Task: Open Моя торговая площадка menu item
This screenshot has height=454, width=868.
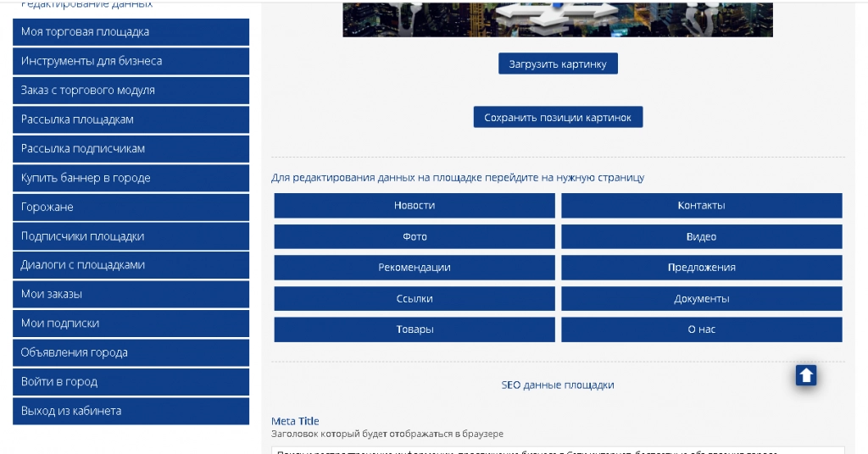Action: click(x=131, y=32)
